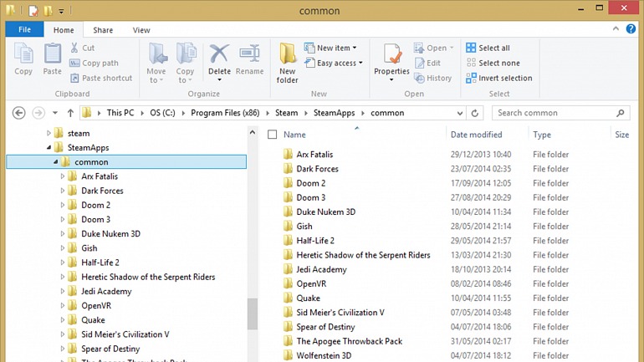
Task: Click the navigation pane scrollbar thumb
Action: coord(253,314)
